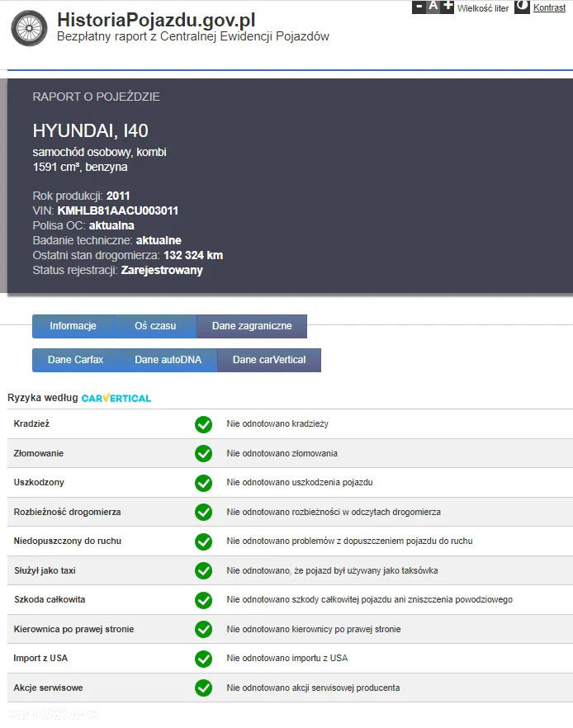This screenshot has width=573, height=728.
Task: Click the checkmark for Szkoda całkowita
Action: pos(203,600)
